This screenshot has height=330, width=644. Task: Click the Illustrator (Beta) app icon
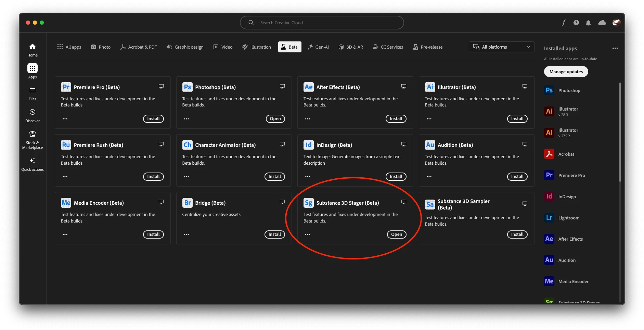click(430, 87)
